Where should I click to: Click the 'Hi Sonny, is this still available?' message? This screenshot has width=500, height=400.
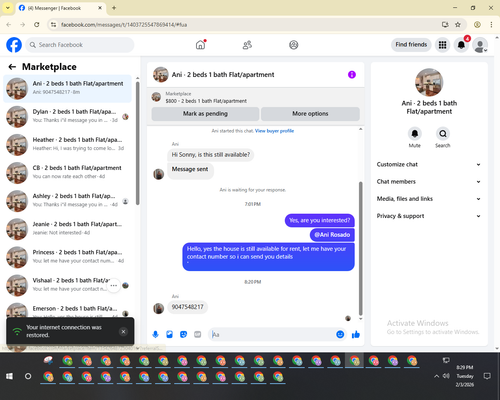pos(210,155)
